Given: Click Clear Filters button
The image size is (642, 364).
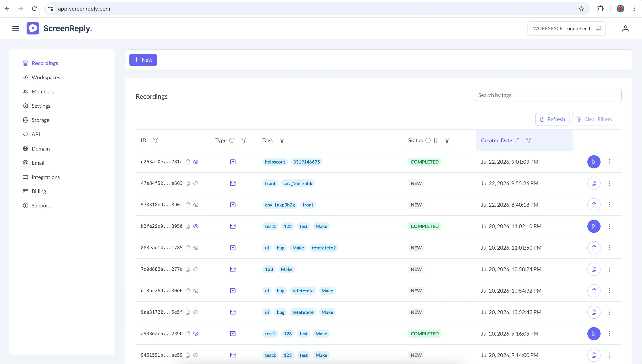Looking at the screenshot, I should [x=594, y=119].
